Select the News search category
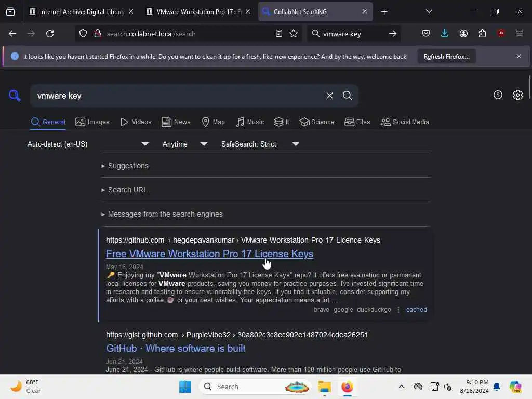The width and height of the screenshot is (532, 399). click(176, 122)
